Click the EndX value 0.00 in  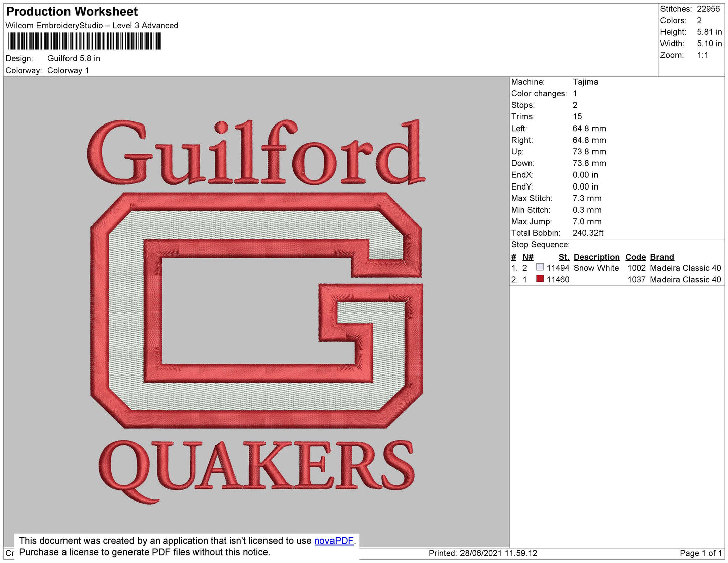(x=585, y=175)
